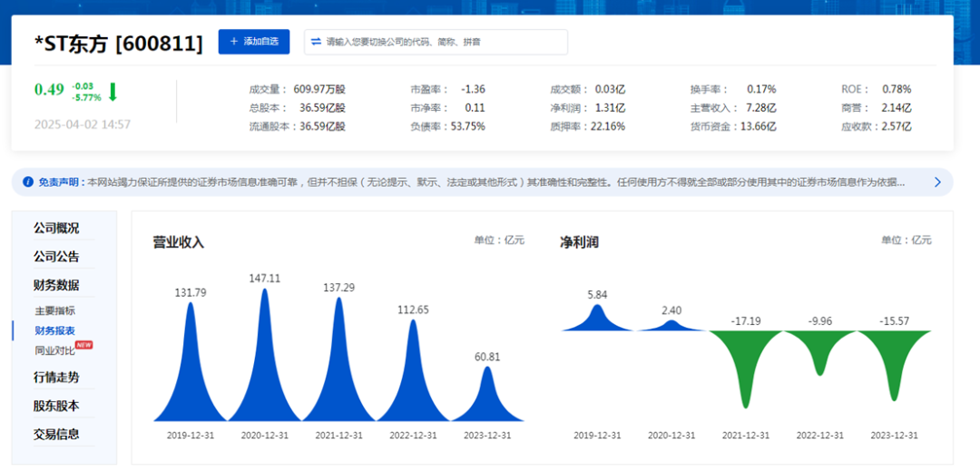Screen dimensions: 980x472
Task: Click the 市盈率 value -1.36
Action: pos(473,89)
